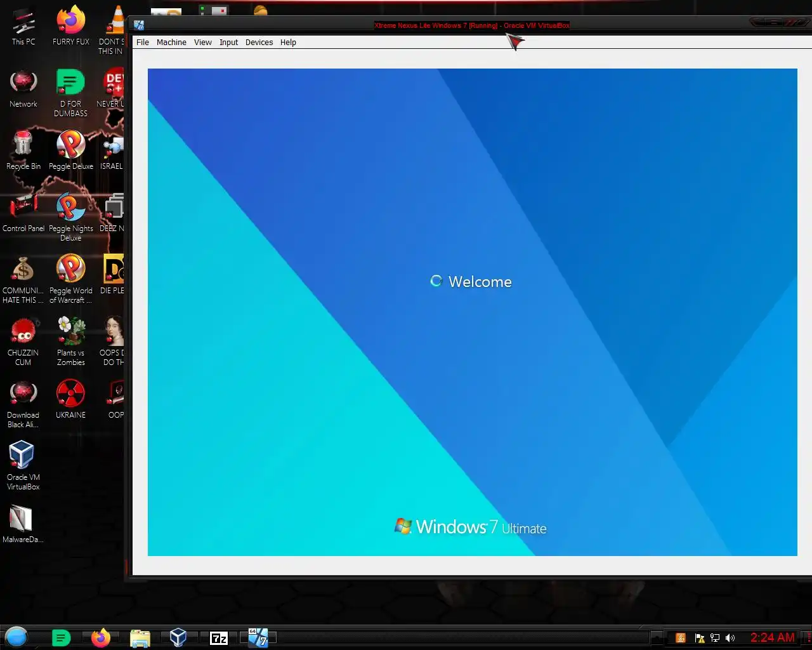Open the Start orb
812x650 pixels.
(x=16, y=637)
